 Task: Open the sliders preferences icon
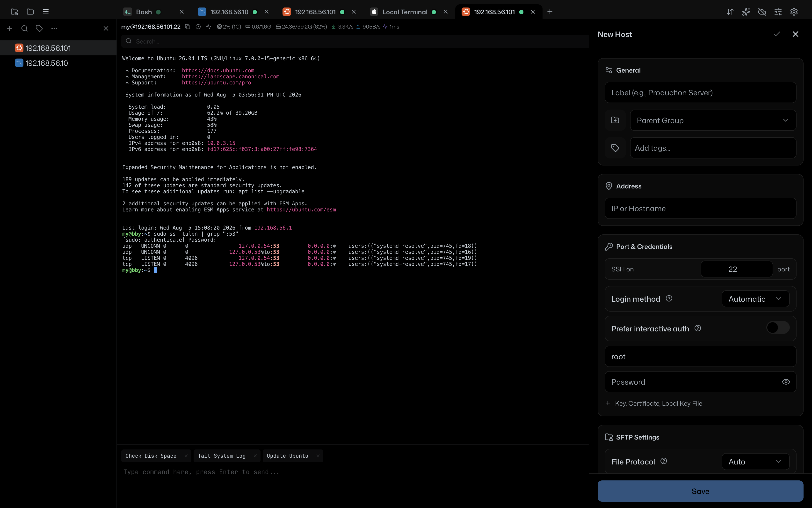pyautogui.click(x=778, y=12)
